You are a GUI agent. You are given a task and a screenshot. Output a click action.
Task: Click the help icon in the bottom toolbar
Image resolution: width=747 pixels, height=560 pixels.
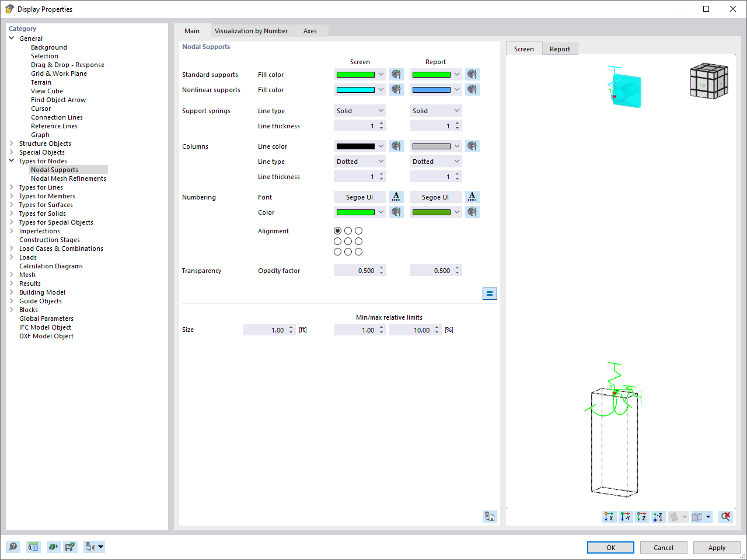click(x=12, y=547)
